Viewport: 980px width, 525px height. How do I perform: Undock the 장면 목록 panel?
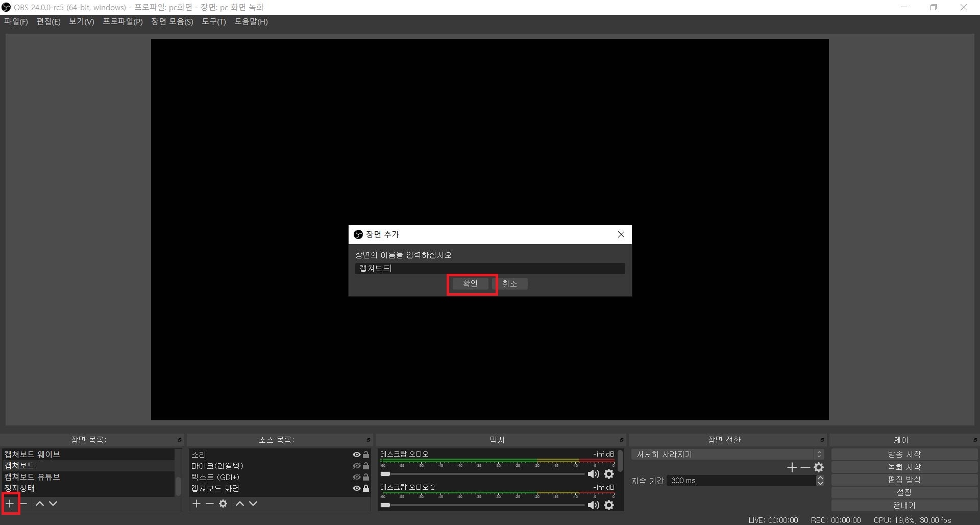coord(180,440)
